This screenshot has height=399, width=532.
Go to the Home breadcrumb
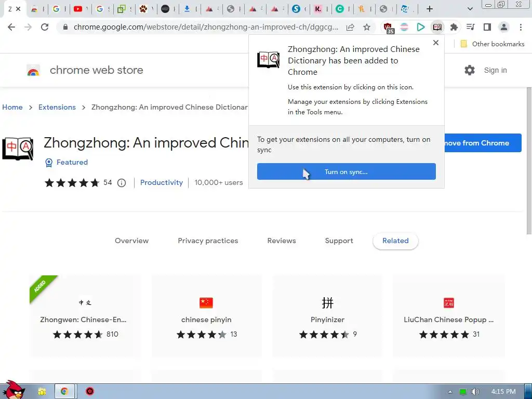pos(12,107)
